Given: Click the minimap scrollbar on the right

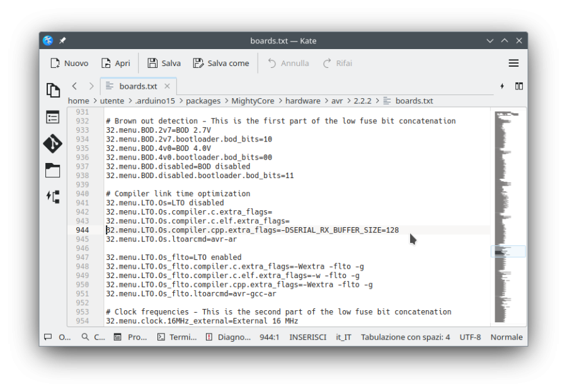Looking at the screenshot, I should point(508,217).
